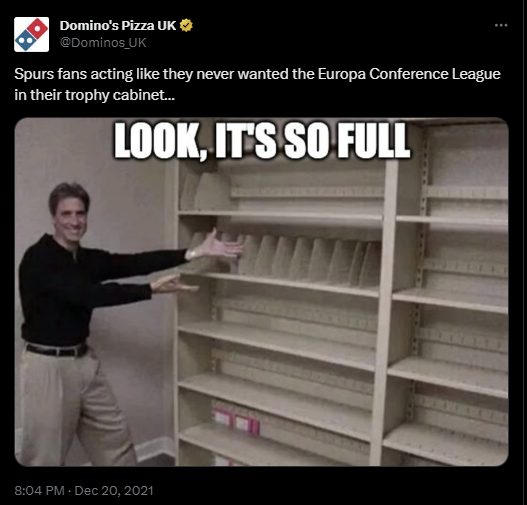Click the tweet text about Spurs fans

(x=257, y=84)
